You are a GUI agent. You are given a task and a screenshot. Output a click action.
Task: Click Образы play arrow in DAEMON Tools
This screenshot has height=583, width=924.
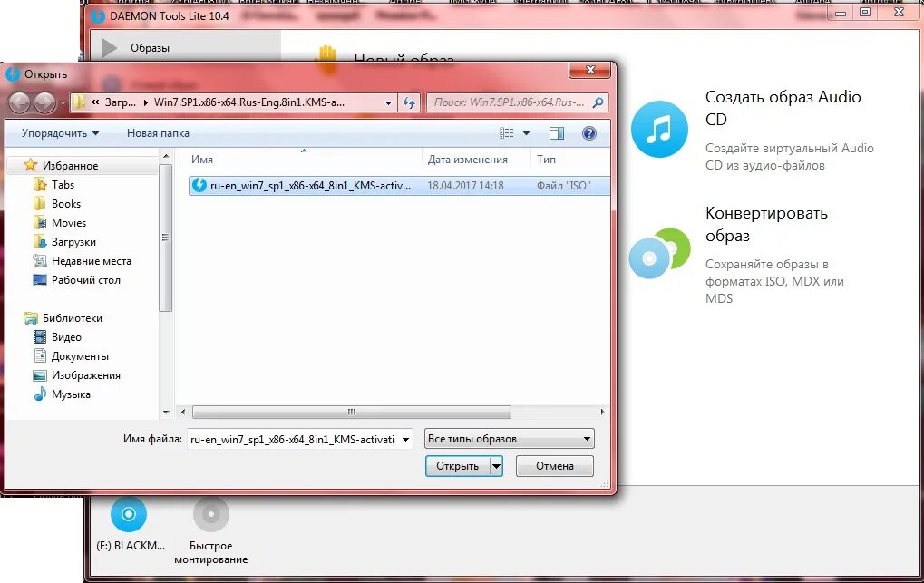click(110, 48)
